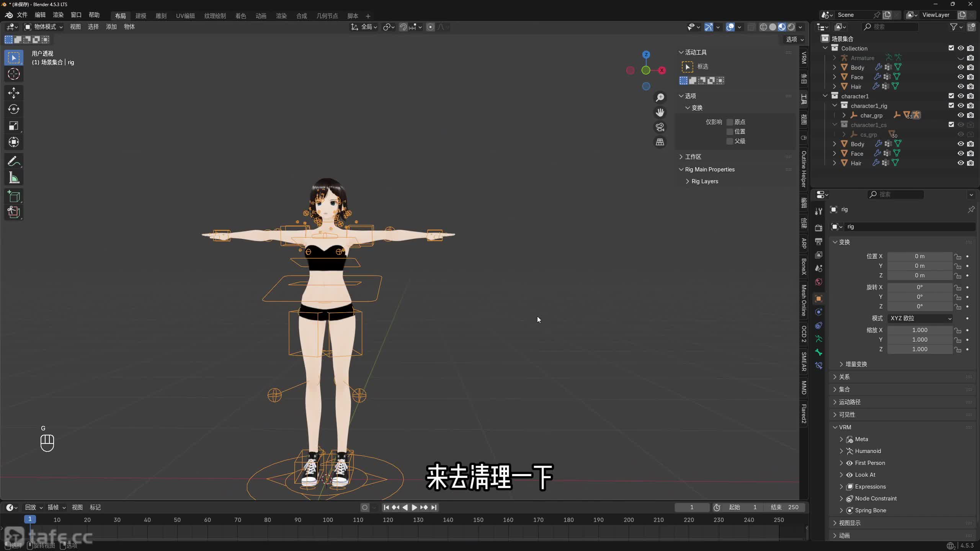Click the 位置 X value field
The image size is (980, 551).
(x=919, y=256)
